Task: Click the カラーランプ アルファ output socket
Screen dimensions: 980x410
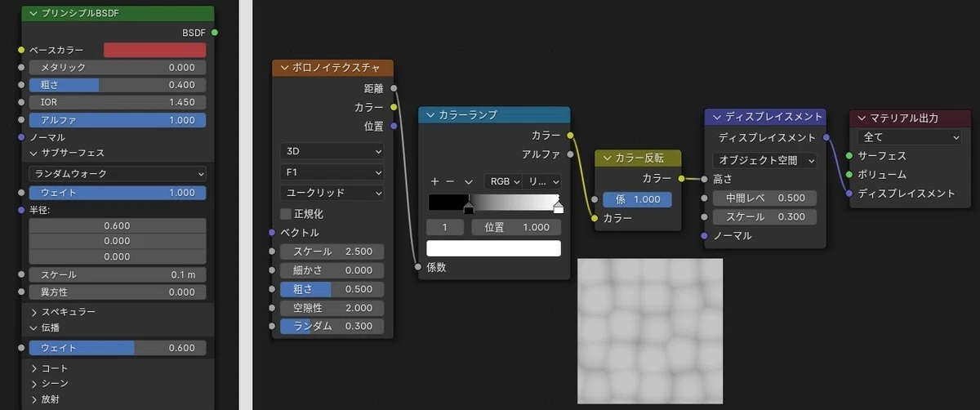Action: [570, 154]
